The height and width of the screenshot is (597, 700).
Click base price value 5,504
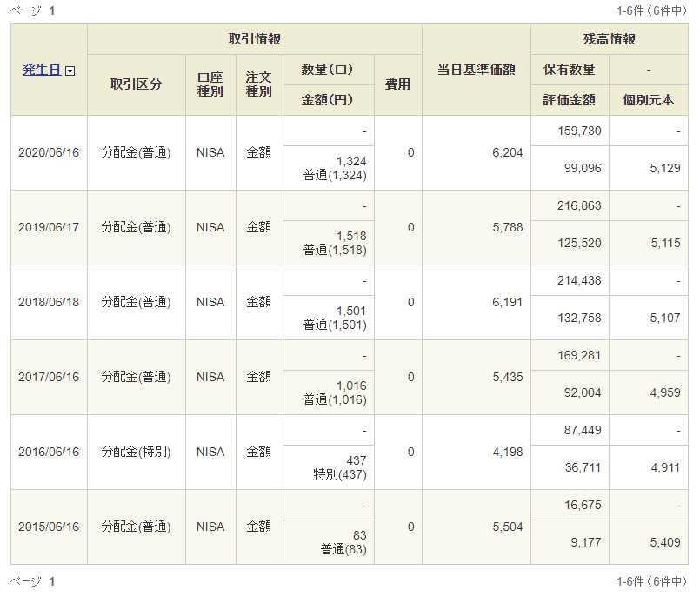pyautogui.click(x=508, y=527)
